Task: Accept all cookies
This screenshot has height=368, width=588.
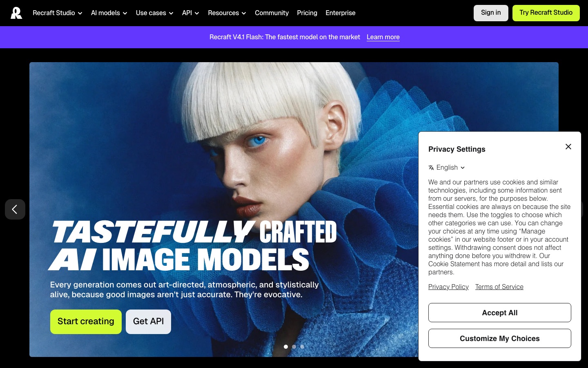Action: pos(500,313)
